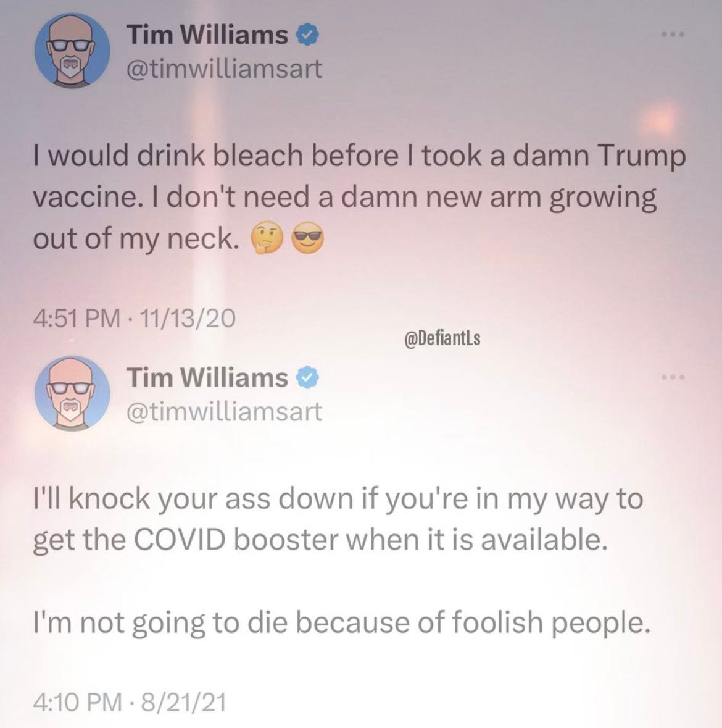Open the profile avatar of the first tweet
The height and width of the screenshot is (728, 722).
click(x=72, y=50)
